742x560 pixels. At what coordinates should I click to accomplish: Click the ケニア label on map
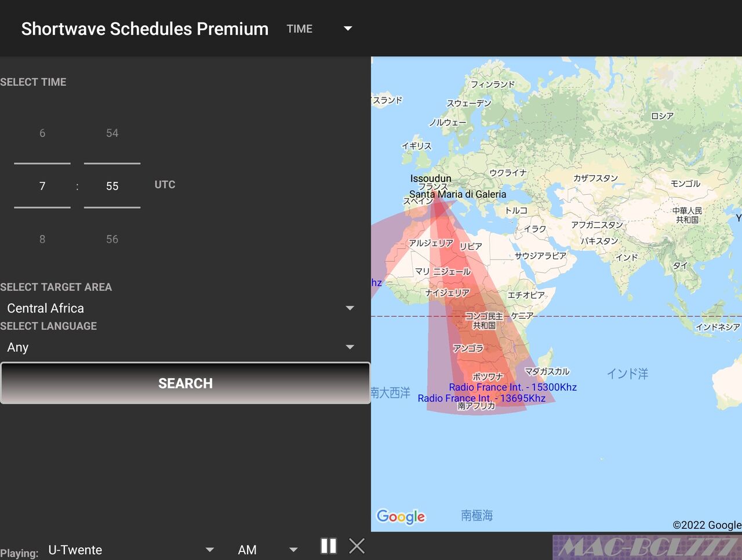point(522,316)
